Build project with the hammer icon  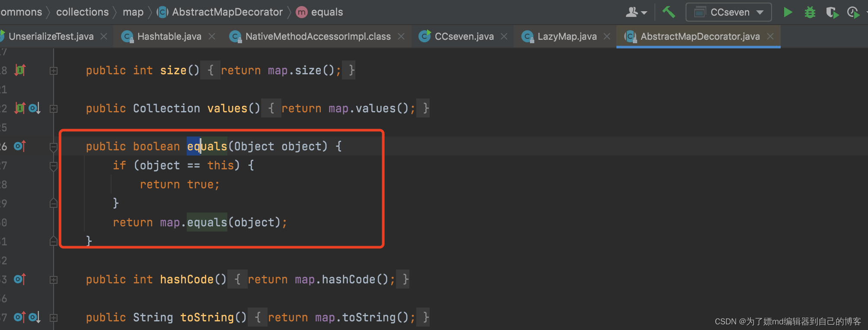point(669,12)
